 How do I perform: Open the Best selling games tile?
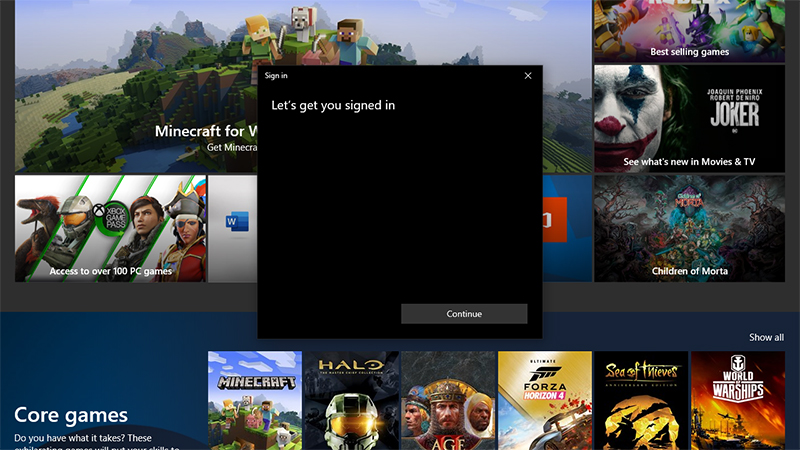689,31
